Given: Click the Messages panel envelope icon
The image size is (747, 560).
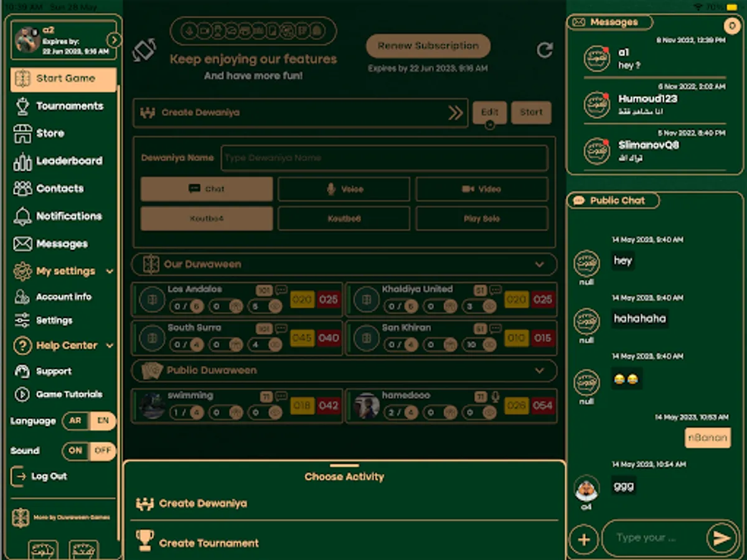Looking at the screenshot, I should [579, 22].
